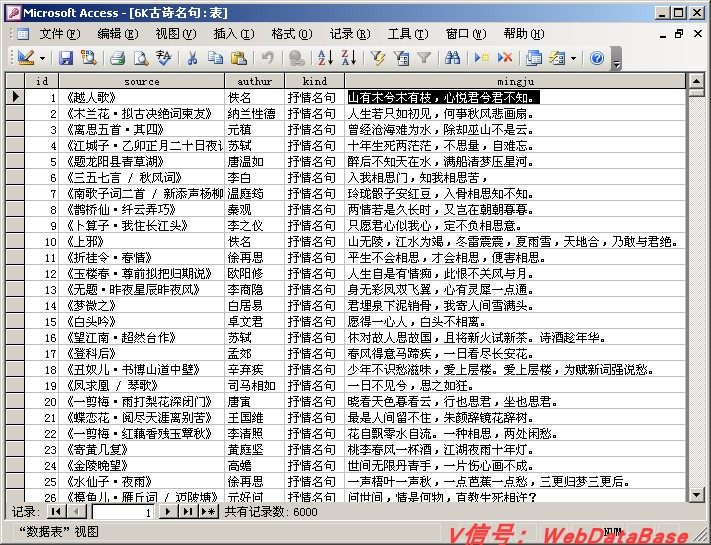
Task: Go to next record navigation button
Action: tap(168, 512)
